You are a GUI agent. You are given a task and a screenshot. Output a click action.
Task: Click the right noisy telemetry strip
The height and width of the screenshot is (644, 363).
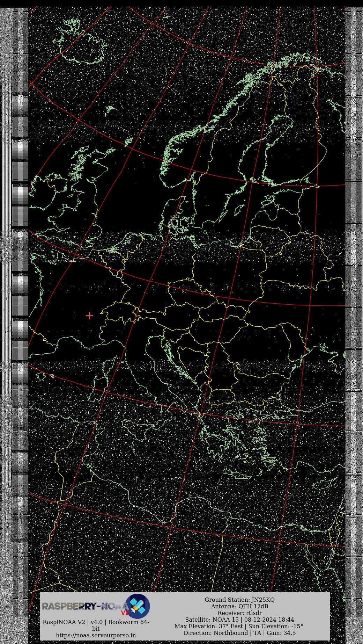click(x=354, y=245)
